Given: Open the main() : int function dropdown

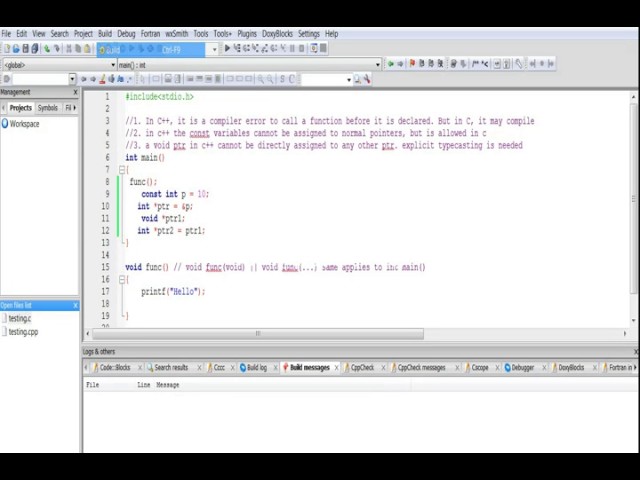Looking at the screenshot, I should click(378, 65).
